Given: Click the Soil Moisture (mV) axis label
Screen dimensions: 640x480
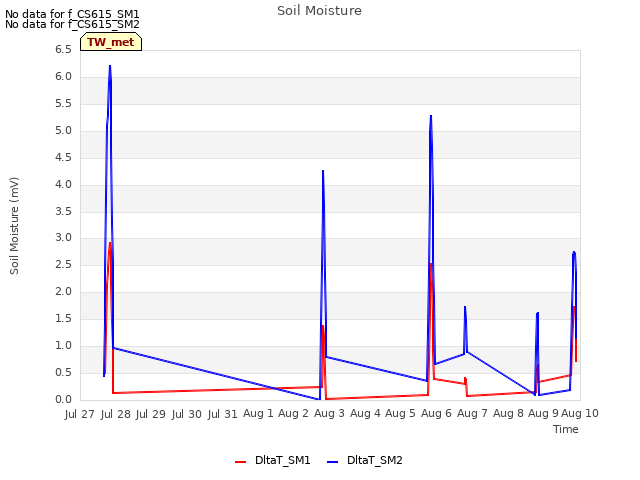Looking at the screenshot, I should (x=14, y=226).
